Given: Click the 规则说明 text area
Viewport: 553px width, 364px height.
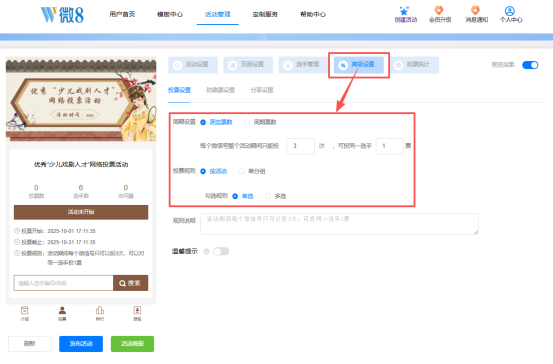Looking at the screenshot, I should click(339, 224).
